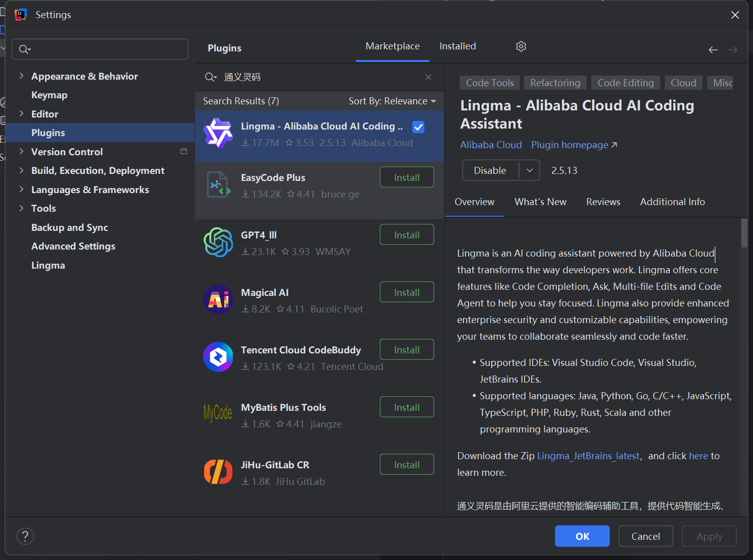Open the Plugin homepage link

point(569,145)
